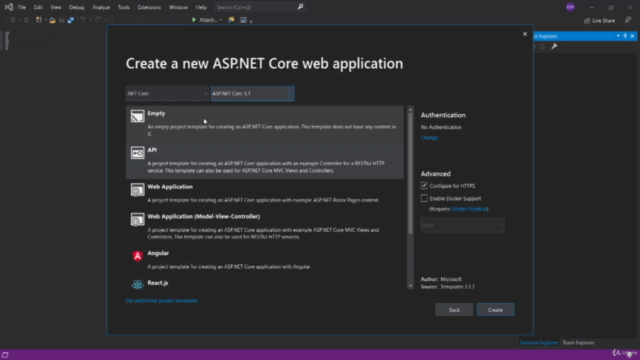This screenshot has height=360, width=640.
Task: Open the Docker Desktop link
Action: tap(469, 209)
